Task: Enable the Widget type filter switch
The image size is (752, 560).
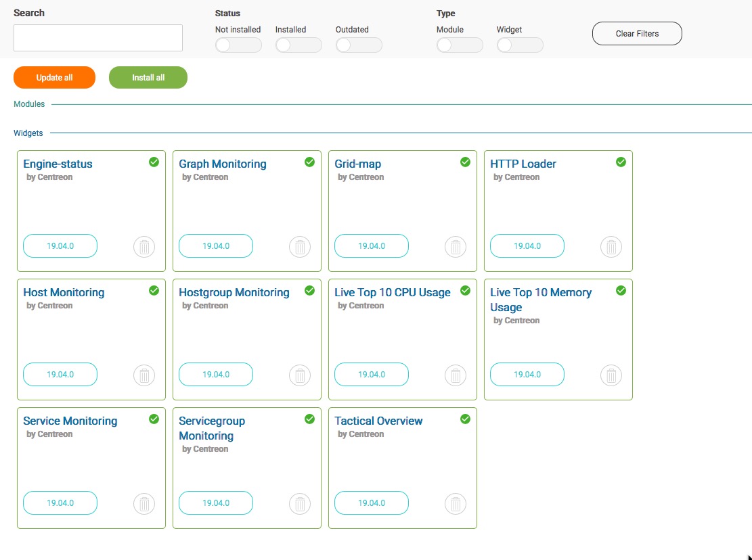Action: point(519,45)
